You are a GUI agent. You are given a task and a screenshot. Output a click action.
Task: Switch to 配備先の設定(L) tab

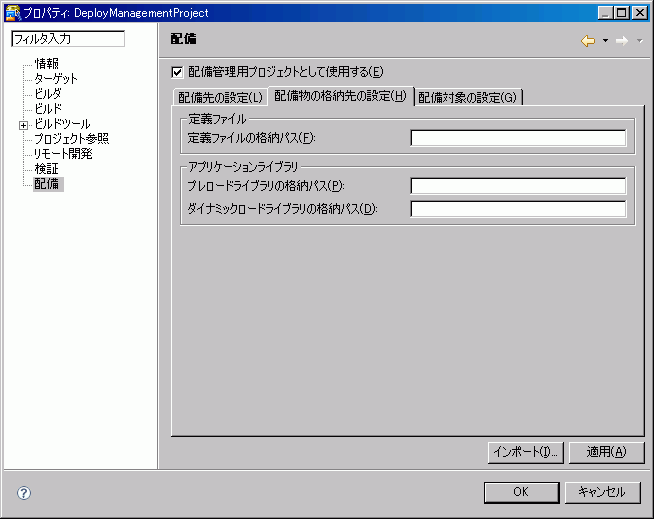point(220,98)
